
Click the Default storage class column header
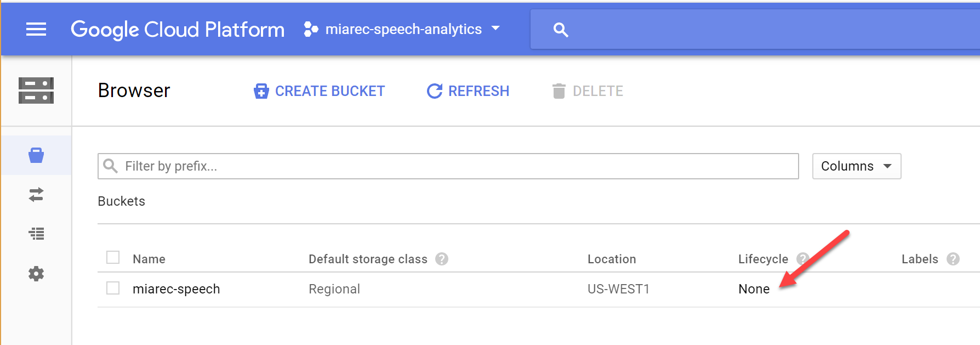pos(368,259)
